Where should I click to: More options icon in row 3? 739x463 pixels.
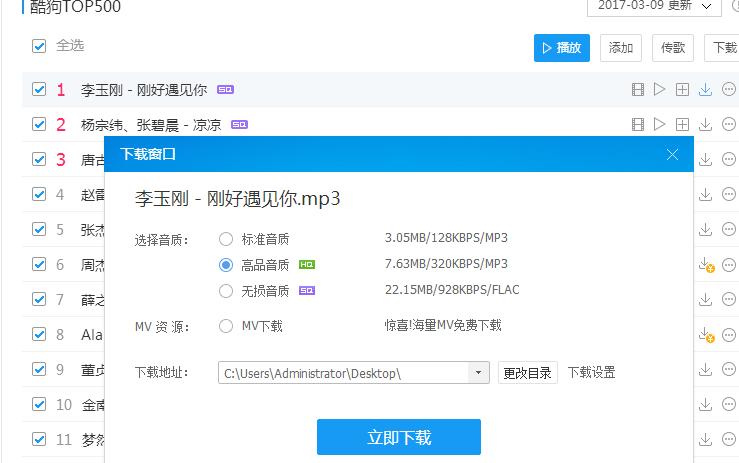tap(729, 159)
